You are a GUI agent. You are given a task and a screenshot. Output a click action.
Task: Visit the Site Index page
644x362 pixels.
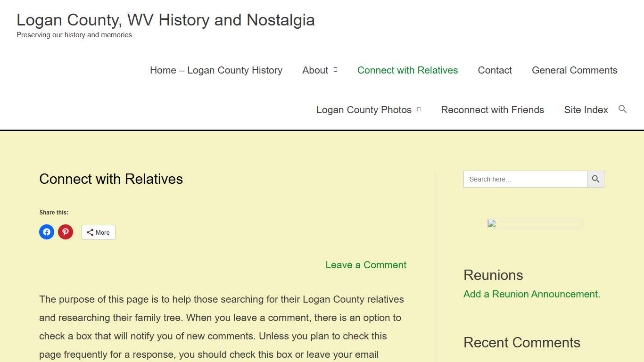click(586, 109)
